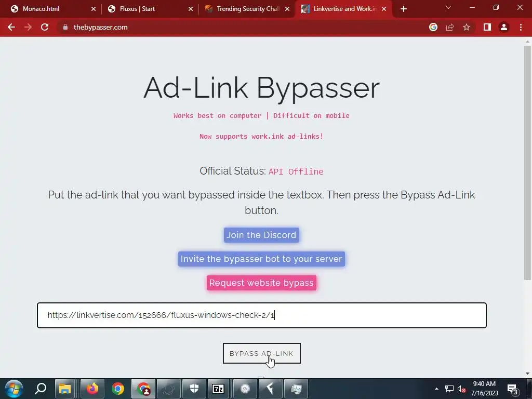The height and width of the screenshot is (399, 532).
Task: Click the muted volume tray icon
Action: coord(461,389)
